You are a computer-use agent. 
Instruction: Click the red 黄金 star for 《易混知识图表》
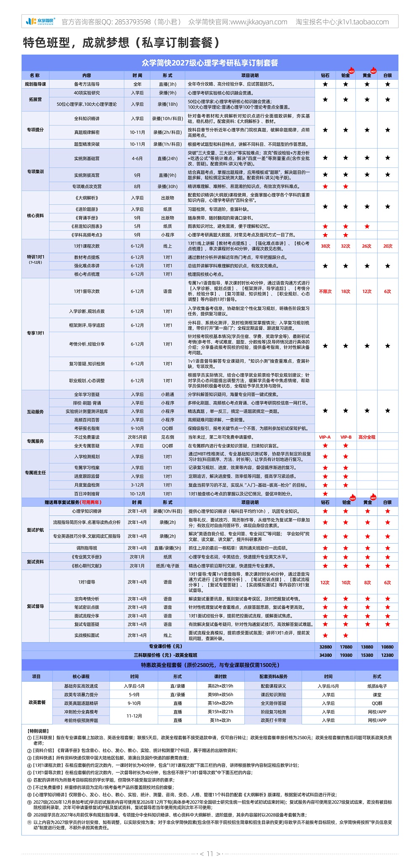coord(367,226)
